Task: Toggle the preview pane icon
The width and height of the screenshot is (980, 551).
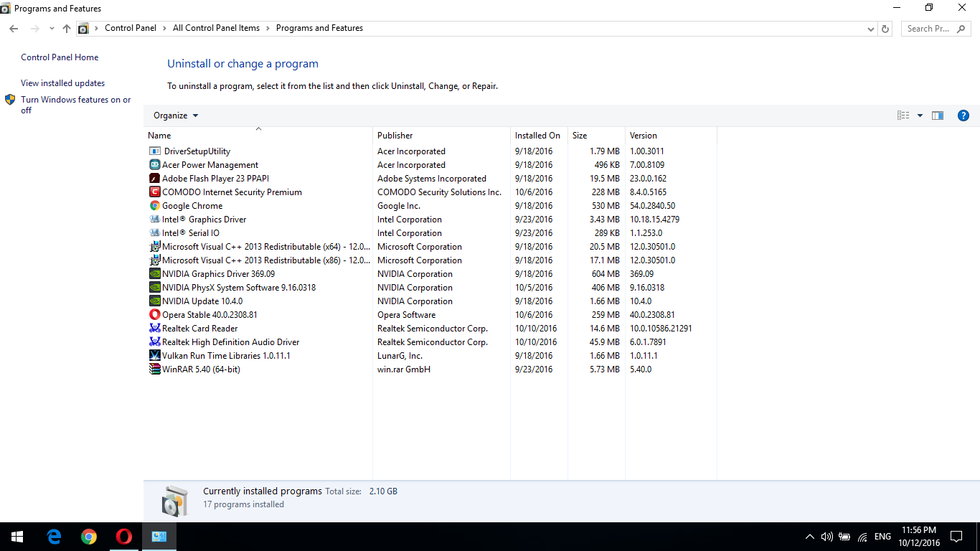Action: (938, 116)
